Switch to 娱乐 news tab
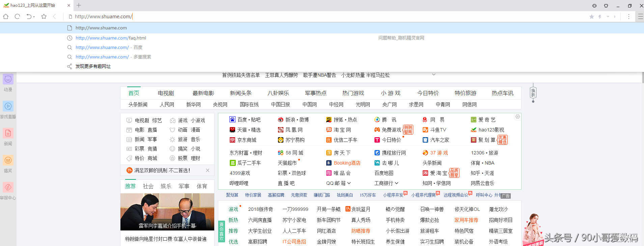 coord(166,186)
